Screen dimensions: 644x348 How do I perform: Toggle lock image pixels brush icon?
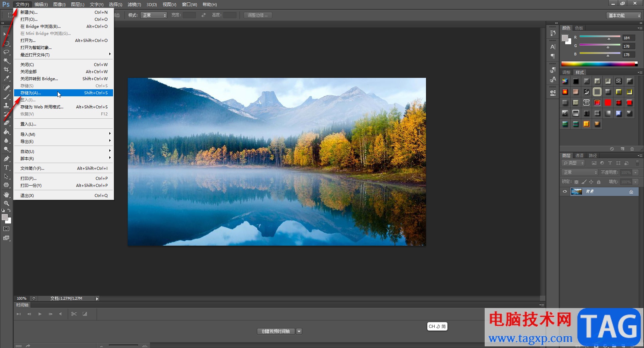584,182
